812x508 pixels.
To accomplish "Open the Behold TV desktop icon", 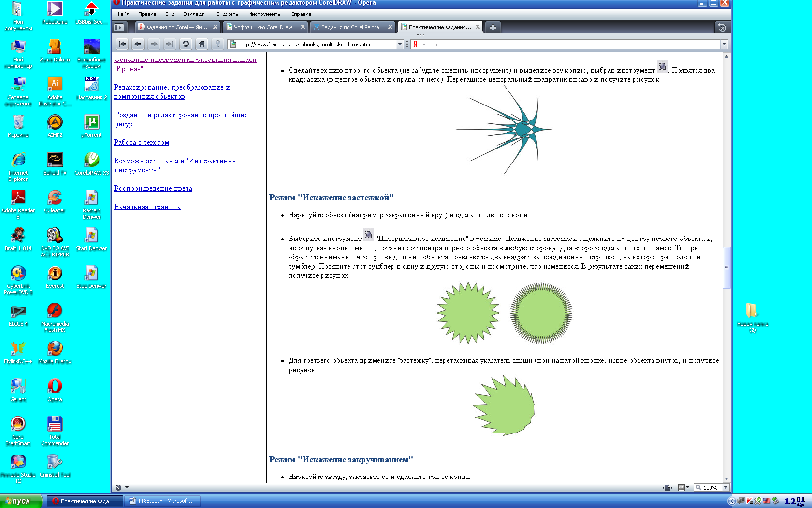I will coord(55,164).
